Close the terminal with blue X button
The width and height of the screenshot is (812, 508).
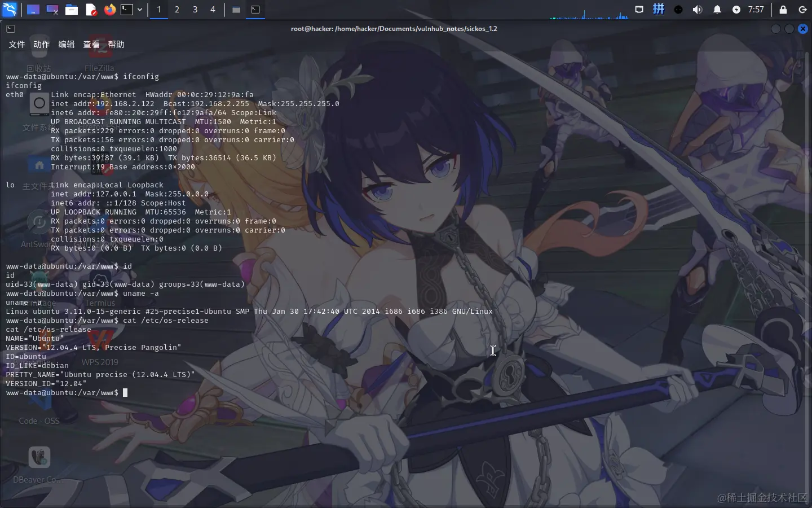point(803,28)
